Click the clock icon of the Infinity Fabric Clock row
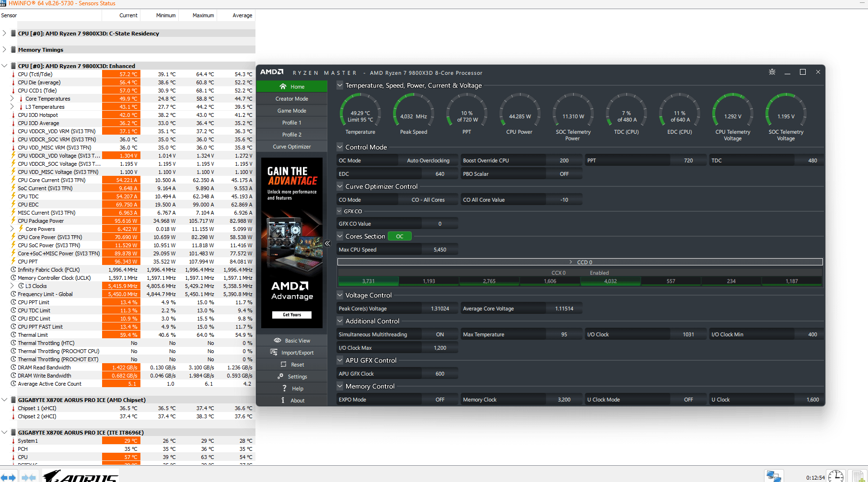The width and height of the screenshot is (868, 482). pyautogui.click(x=13, y=270)
